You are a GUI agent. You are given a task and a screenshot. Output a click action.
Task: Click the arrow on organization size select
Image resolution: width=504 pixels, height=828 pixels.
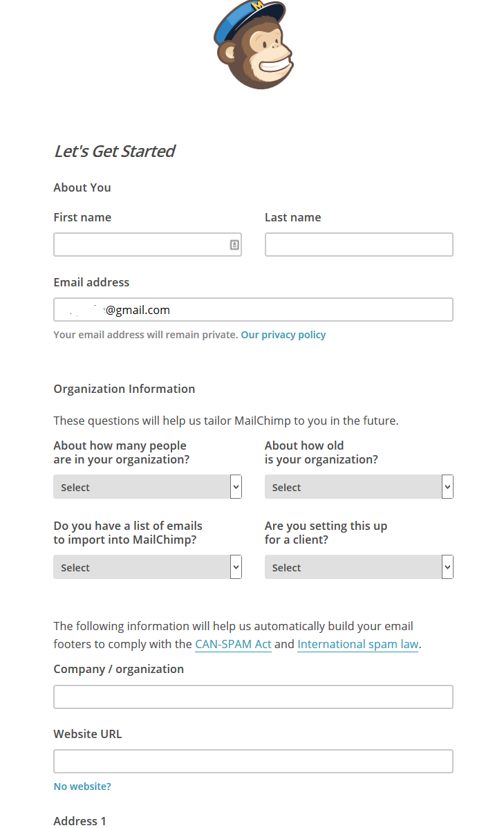pyautogui.click(x=236, y=487)
